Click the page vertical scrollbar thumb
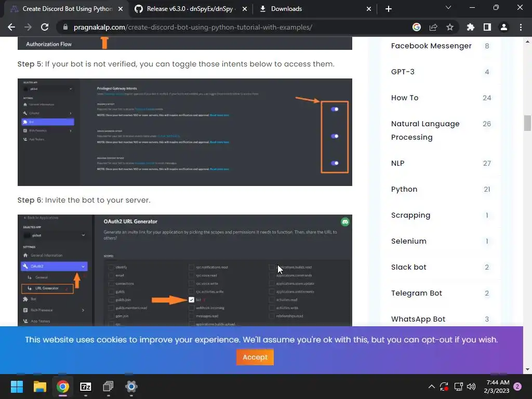Image resolution: width=532 pixels, height=399 pixels. point(527,123)
